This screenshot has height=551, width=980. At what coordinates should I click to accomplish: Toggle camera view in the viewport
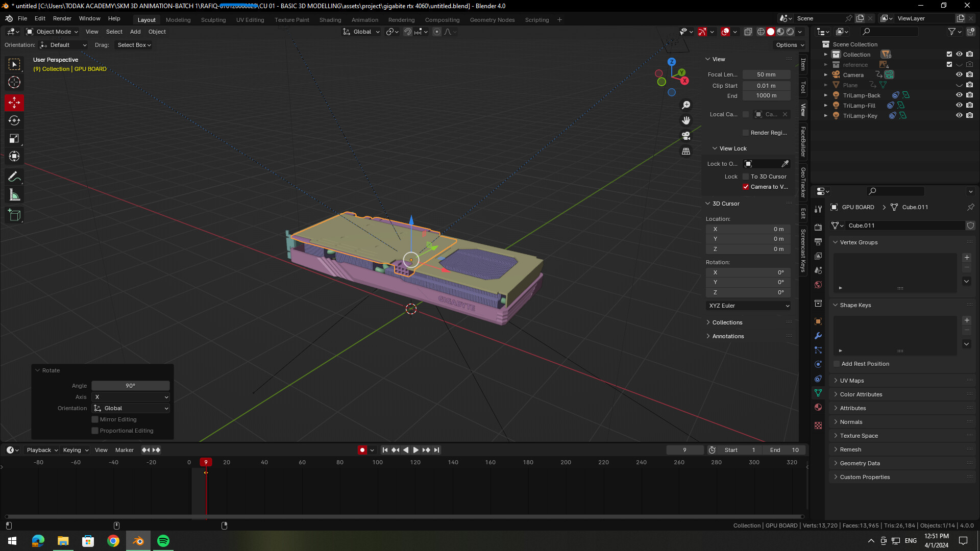coord(686,136)
